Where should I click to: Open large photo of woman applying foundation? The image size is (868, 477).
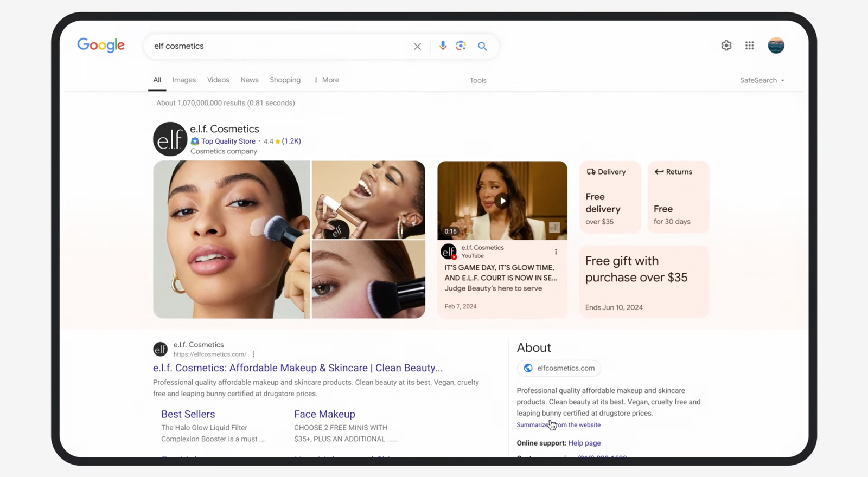click(232, 240)
